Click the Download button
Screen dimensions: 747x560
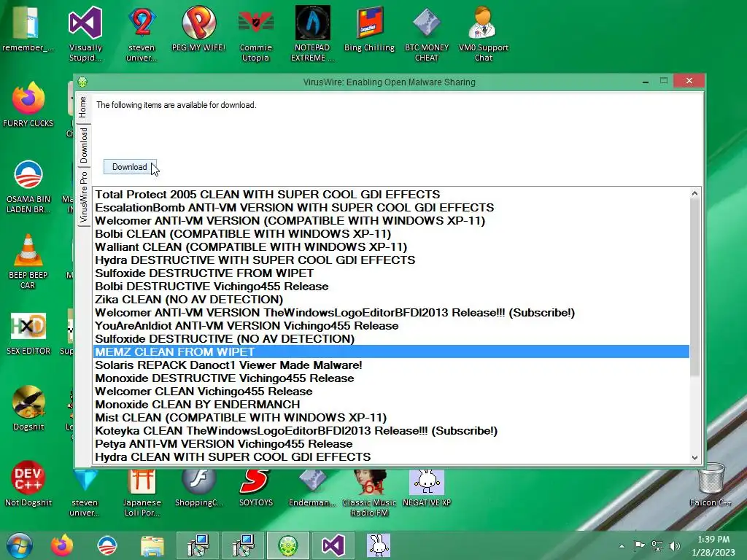[130, 167]
